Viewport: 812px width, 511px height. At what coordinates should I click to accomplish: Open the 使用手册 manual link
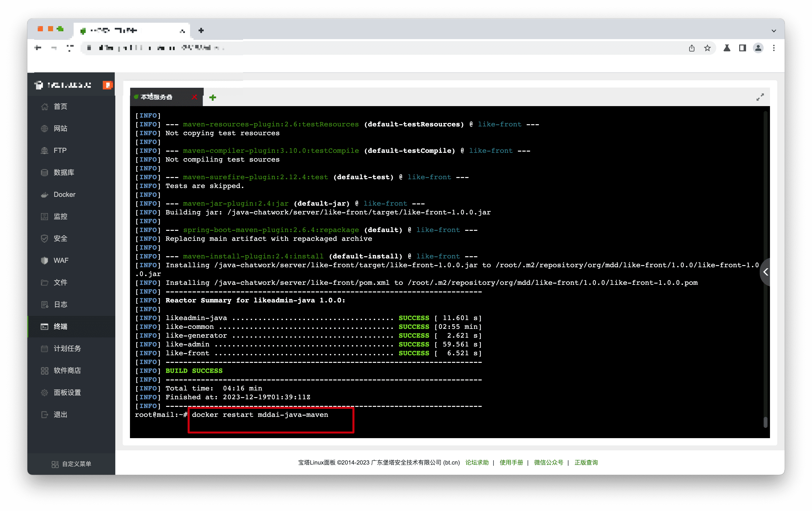[x=511, y=462]
